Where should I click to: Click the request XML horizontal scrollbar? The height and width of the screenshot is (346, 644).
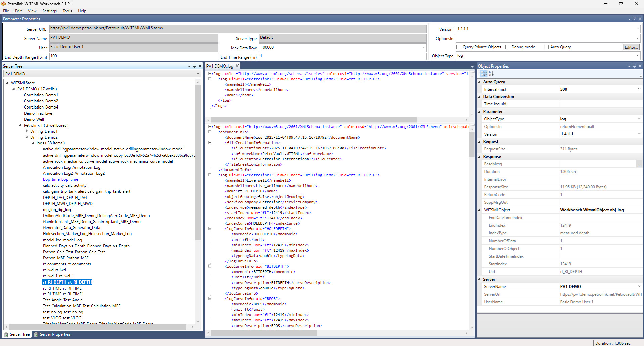pos(314,120)
